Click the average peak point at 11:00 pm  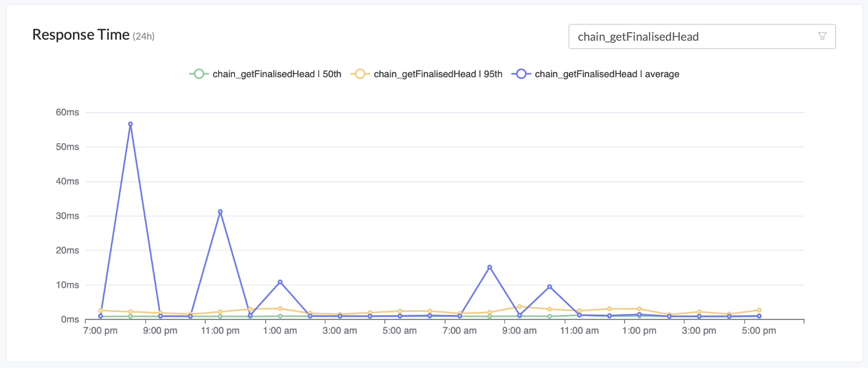(x=220, y=211)
